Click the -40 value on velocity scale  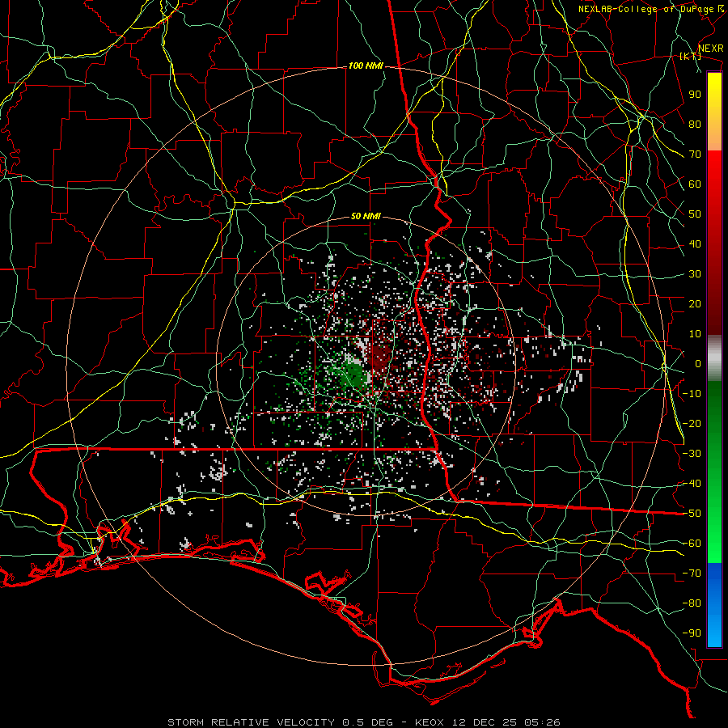[x=692, y=484]
